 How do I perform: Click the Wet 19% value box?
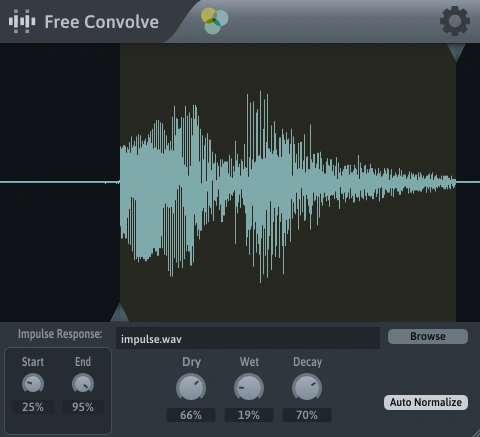click(x=249, y=415)
